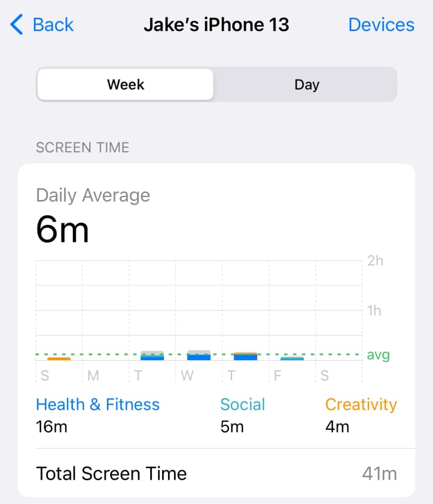Switch to the Day view
Image resolution: width=433 pixels, height=504 pixels.
click(x=306, y=85)
